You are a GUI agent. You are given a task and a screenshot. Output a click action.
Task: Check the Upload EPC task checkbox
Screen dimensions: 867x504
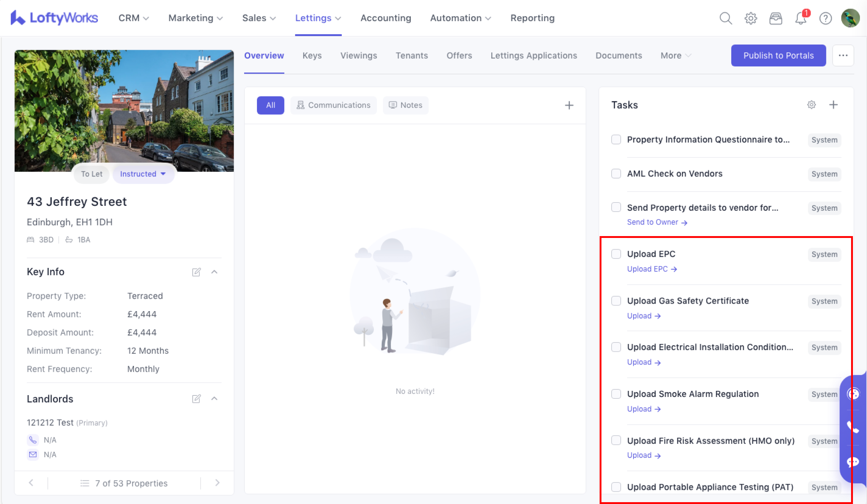coord(616,254)
